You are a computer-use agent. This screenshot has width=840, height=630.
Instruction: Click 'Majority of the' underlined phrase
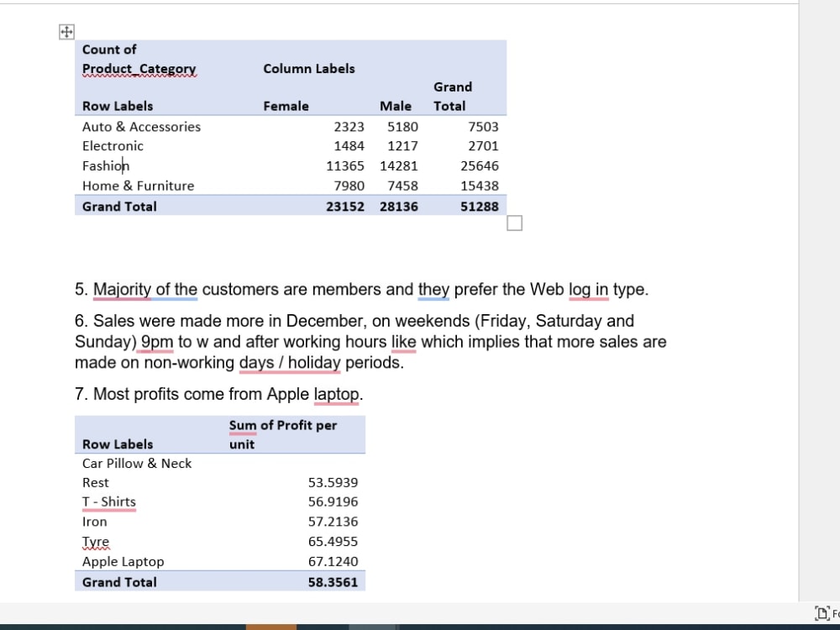[145, 289]
